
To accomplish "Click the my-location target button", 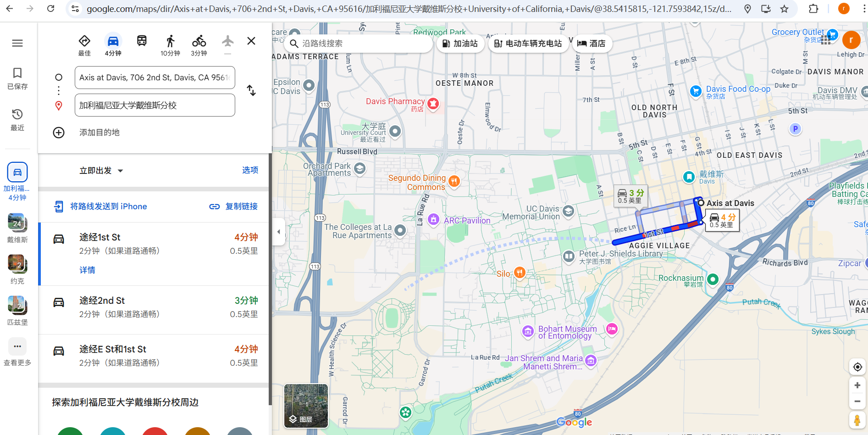I will [x=857, y=367].
